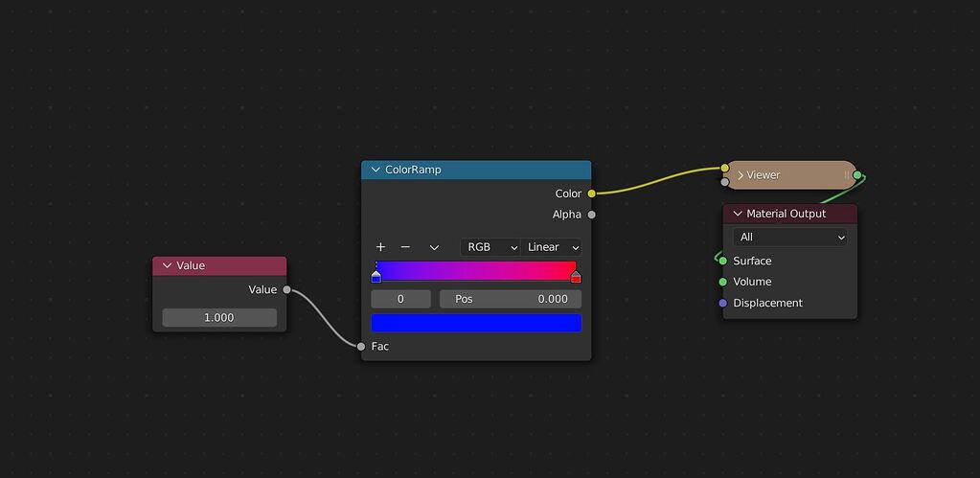
Task: Select the ColorRamp node header
Action: [476, 170]
